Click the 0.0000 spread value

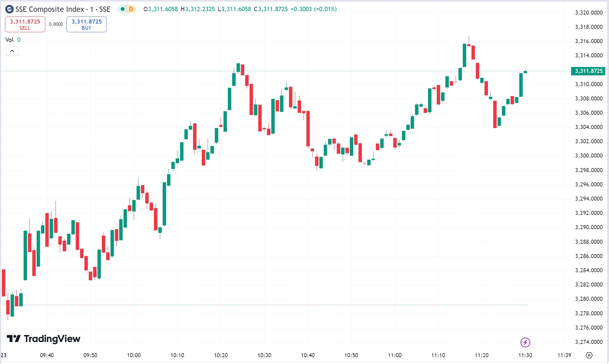56,24
